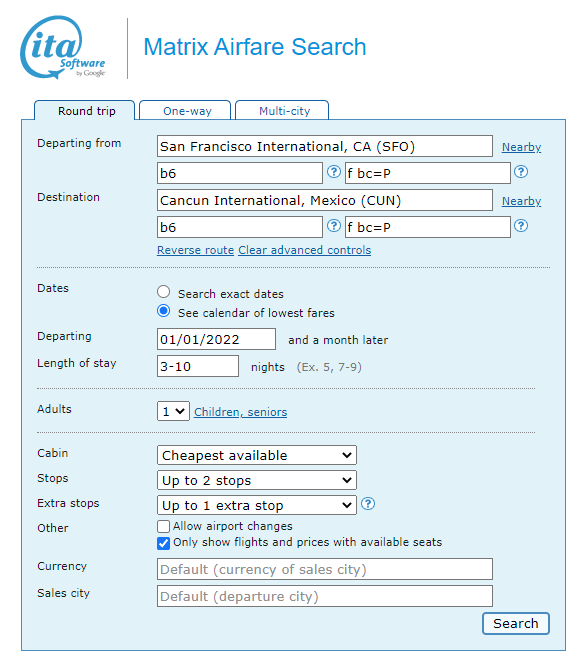This screenshot has width=577, height=656.
Task: Open the Stops dropdown showing Up to 2 stops
Action: 257,480
